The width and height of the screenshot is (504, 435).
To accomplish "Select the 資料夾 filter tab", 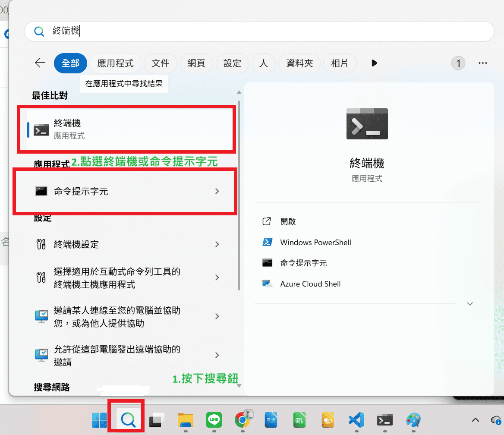I will (x=299, y=63).
